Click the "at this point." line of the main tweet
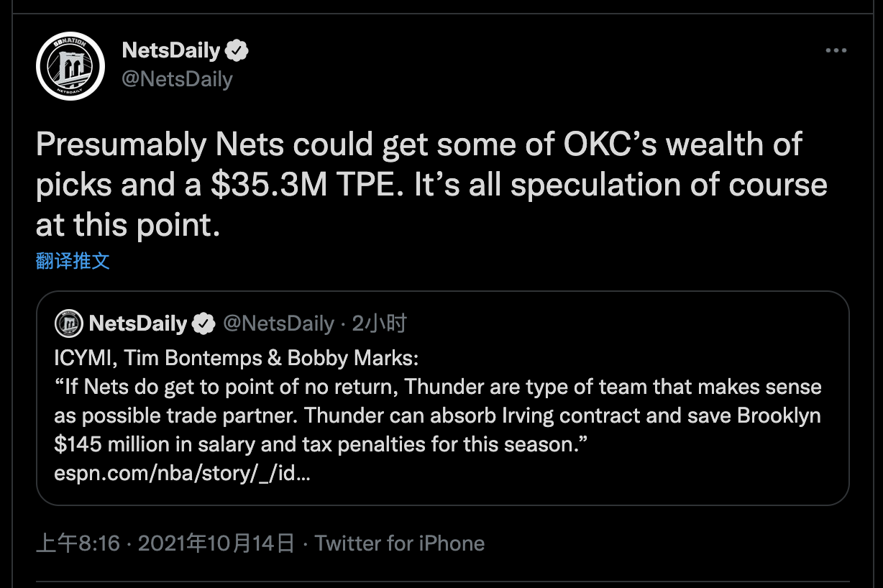This screenshot has width=883, height=588. (x=127, y=226)
